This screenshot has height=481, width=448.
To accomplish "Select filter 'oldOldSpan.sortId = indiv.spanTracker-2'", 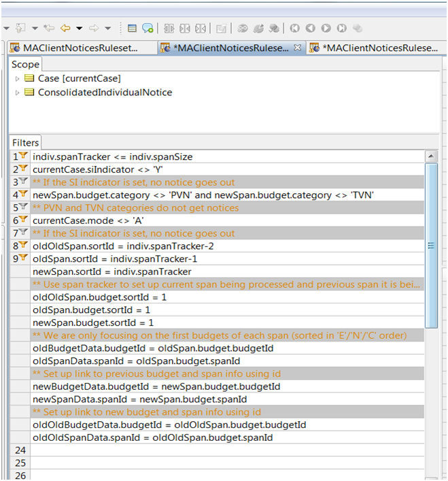I will click(227, 246).
